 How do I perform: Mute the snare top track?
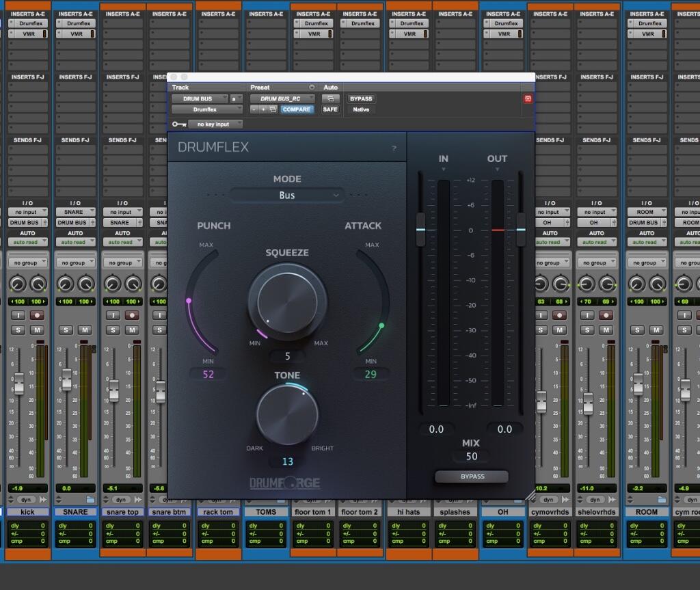(132, 330)
